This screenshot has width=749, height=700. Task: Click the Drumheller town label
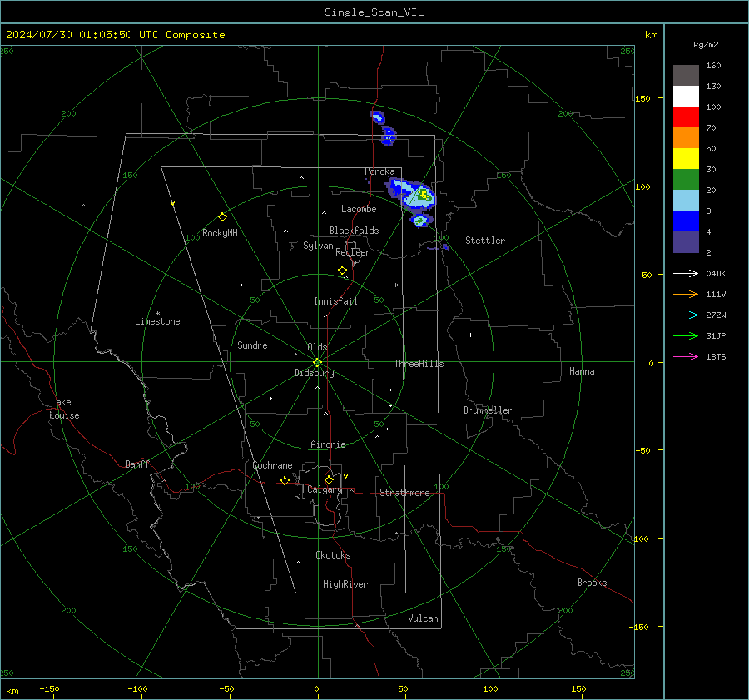[488, 410]
